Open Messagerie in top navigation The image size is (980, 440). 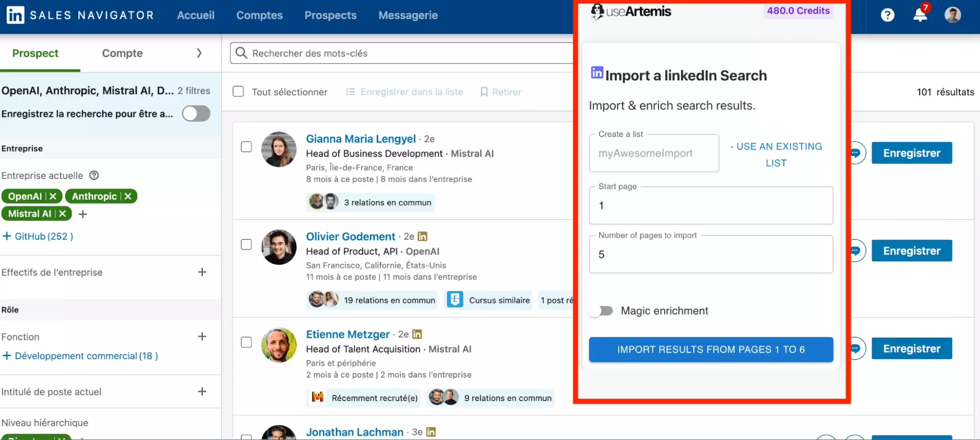click(x=408, y=15)
